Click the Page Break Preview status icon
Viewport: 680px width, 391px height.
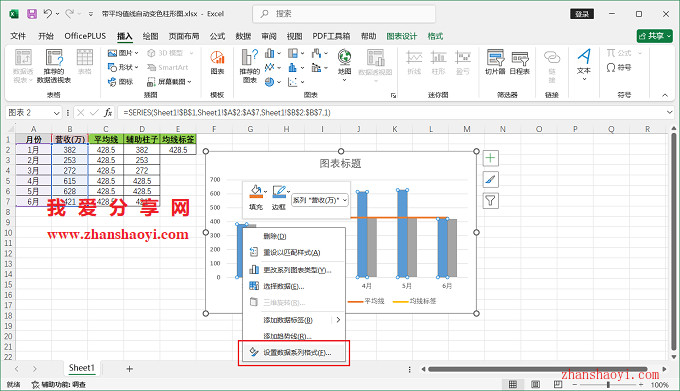(558, 384)
